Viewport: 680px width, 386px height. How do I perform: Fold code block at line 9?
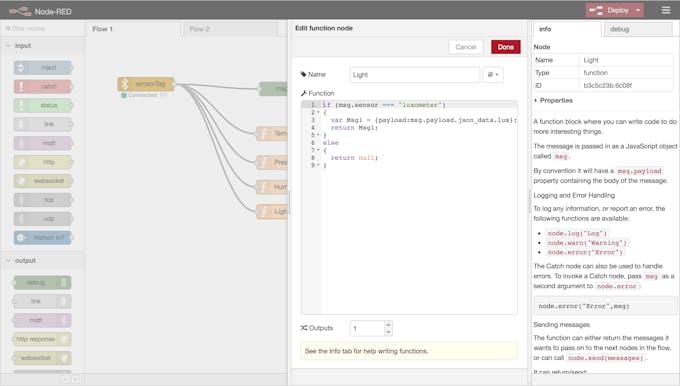pyautogui.click(x=318, y=165)
